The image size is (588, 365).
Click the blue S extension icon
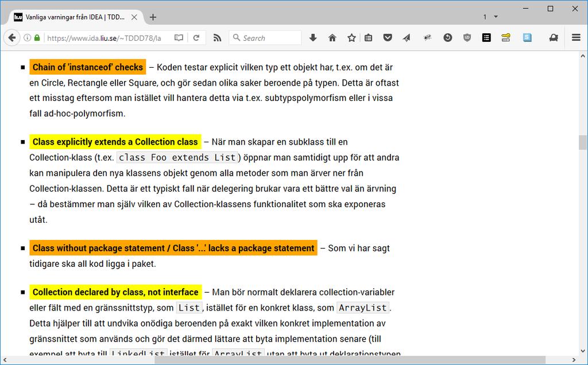coord(527,37)
